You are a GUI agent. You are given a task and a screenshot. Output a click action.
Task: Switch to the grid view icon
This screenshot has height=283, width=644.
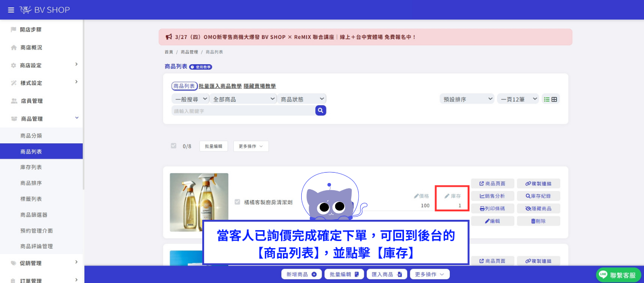(x=554, y=99)
